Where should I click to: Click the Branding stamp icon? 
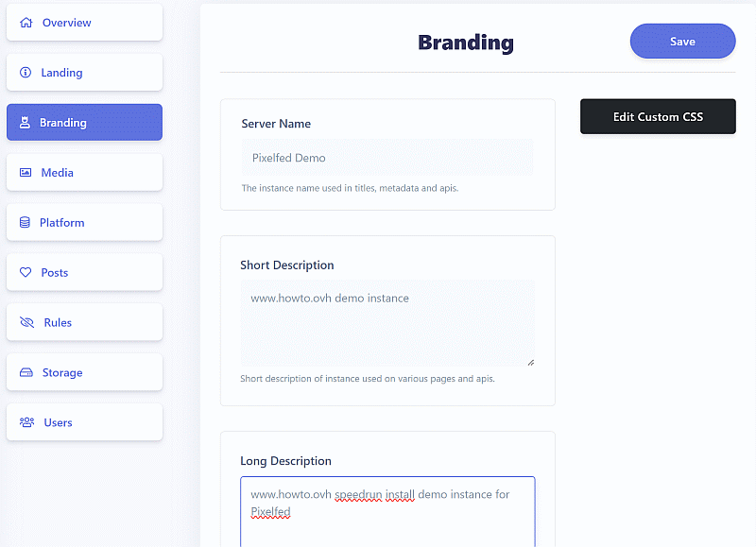[26, 123]
